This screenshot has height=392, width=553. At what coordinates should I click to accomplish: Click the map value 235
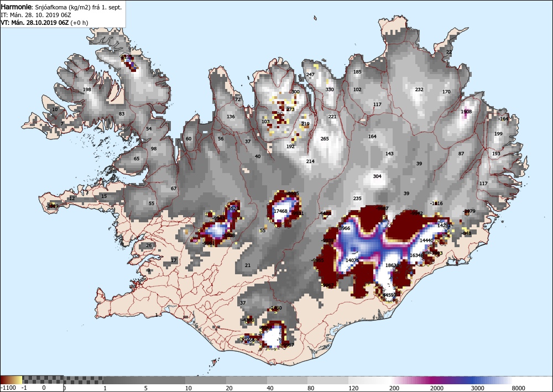pyautogui.click(x=357, y=198)
